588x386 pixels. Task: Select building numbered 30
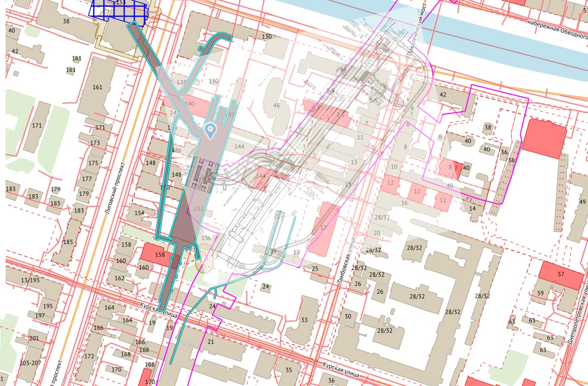pyautogui.click(x=348, y=317)
